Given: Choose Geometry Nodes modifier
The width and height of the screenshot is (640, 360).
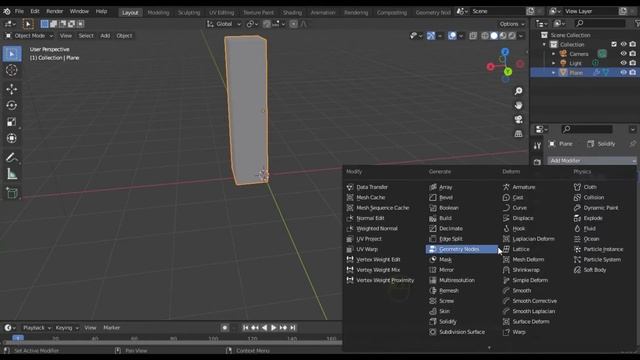Looking at the screenshot, I should (x=462, y=249).
